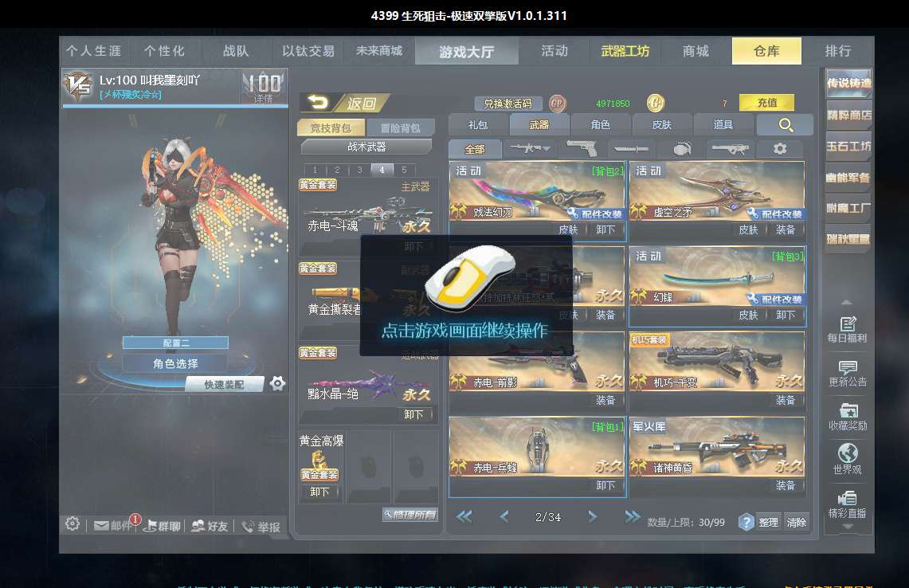Select the 礼包 category tab
Viewport: 909px width, 588px height.
point(478,124)
